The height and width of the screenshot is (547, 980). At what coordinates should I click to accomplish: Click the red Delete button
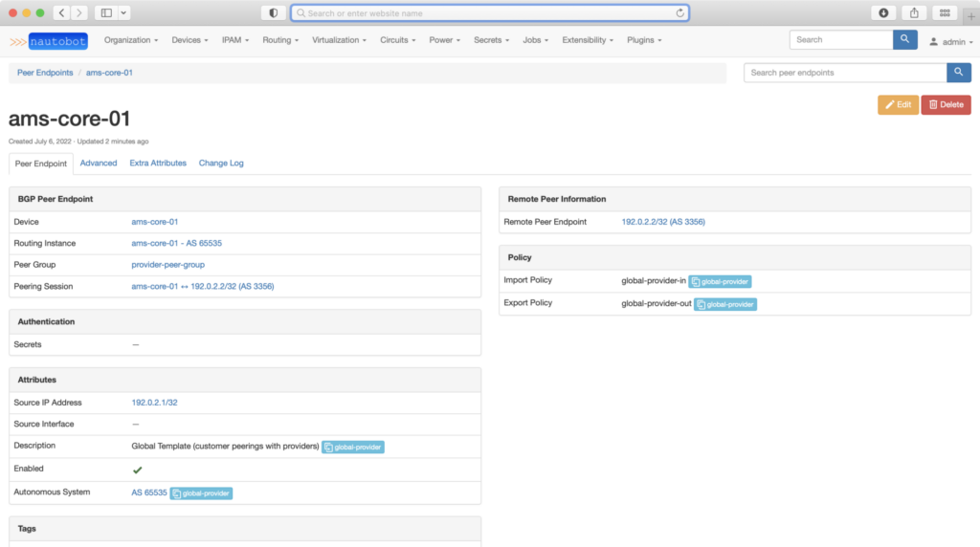946,105
